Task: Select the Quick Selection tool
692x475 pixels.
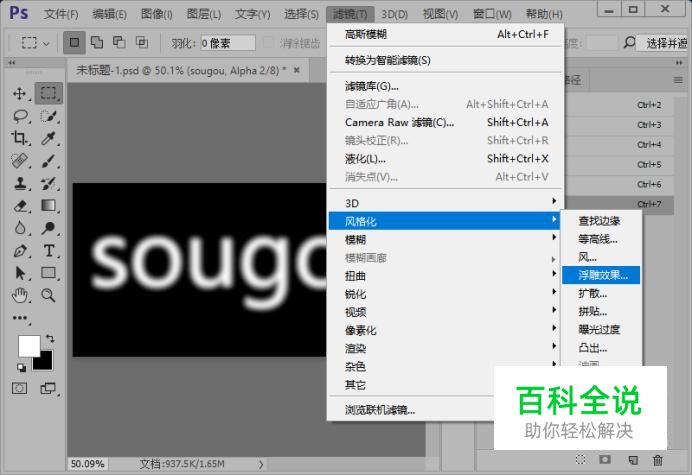Action: click(x=49, y=116)
